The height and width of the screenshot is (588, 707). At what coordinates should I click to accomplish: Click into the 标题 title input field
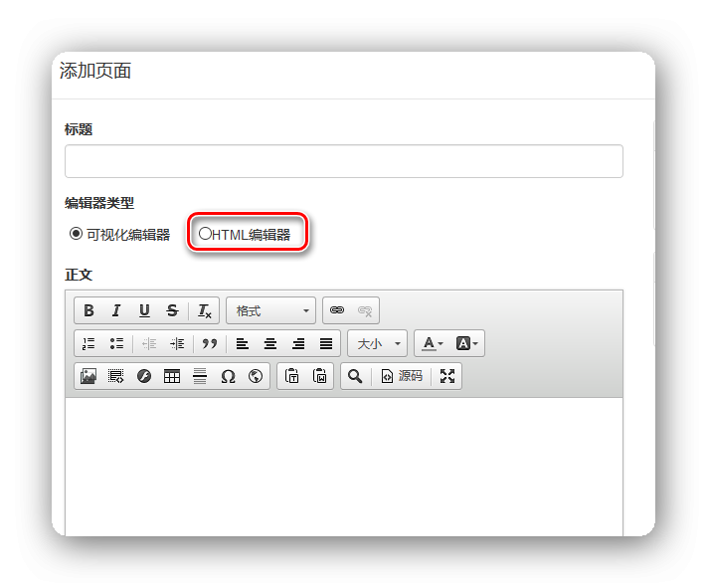coord(343,161)
